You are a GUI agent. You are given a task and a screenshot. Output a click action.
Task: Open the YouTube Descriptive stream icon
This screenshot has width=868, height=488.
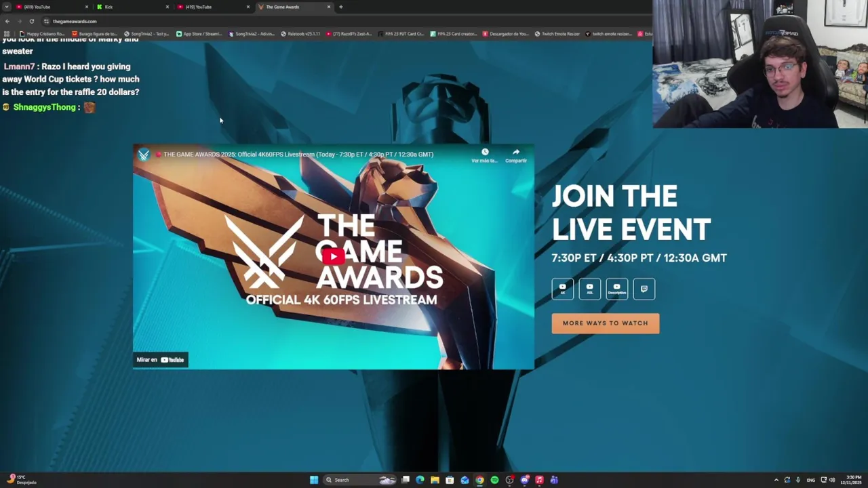click(x=616, y=289)
